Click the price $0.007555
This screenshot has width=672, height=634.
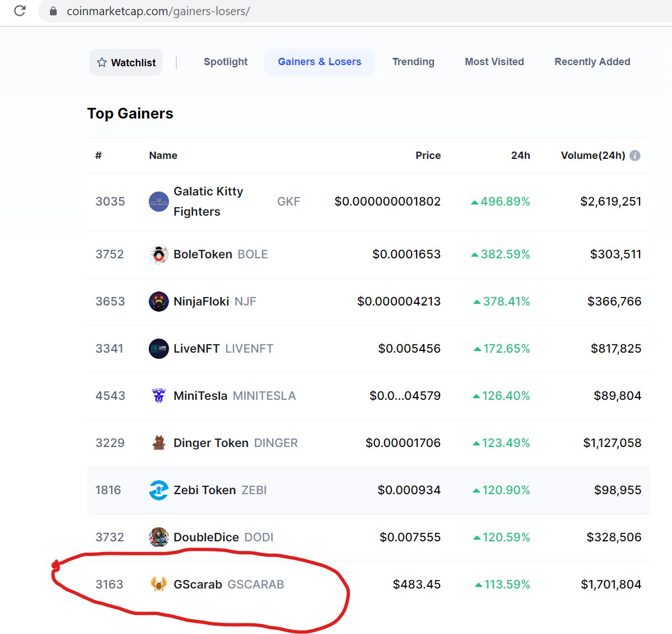click(410, 537)
